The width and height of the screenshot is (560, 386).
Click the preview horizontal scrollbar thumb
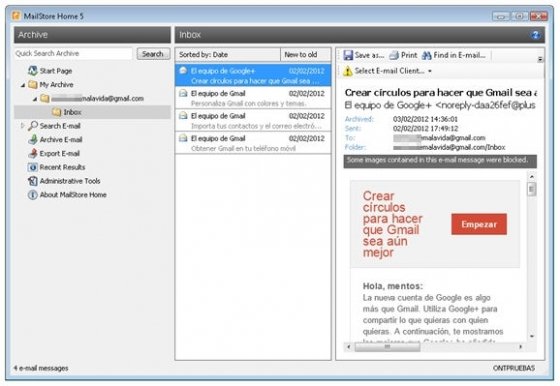(x=388, y=347)
